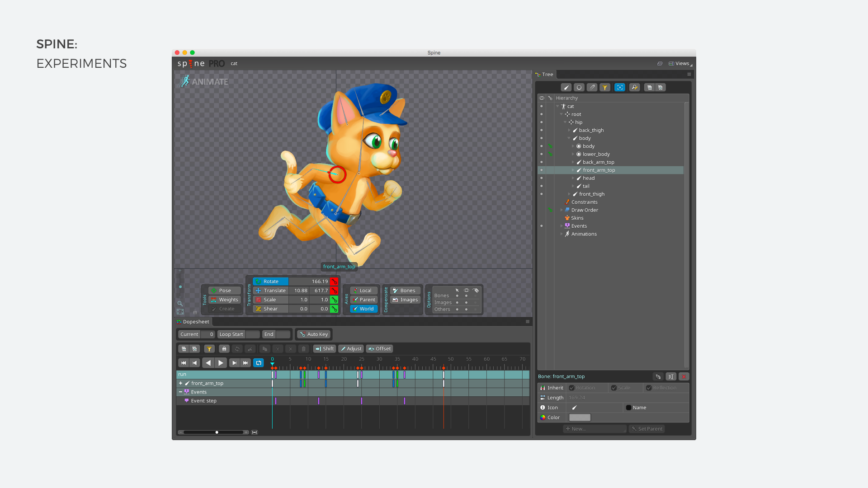Expand lower_body tree node
This screenshot has width=868, height=488.
(573, 154)
